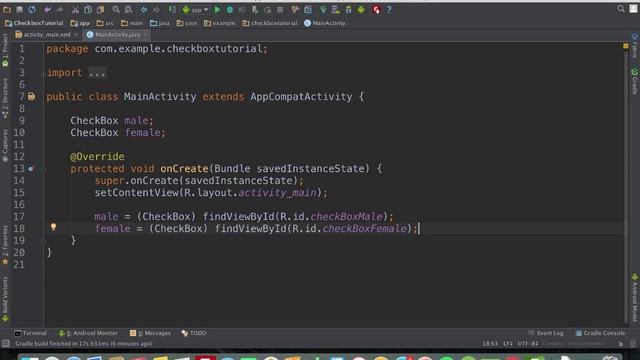Toggle the Android Model right-side panel

pyautogui.click(x=635, y=297)
